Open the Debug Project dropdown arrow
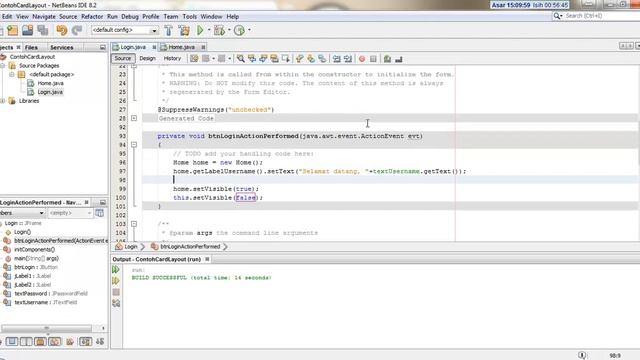 coord(229,30)
